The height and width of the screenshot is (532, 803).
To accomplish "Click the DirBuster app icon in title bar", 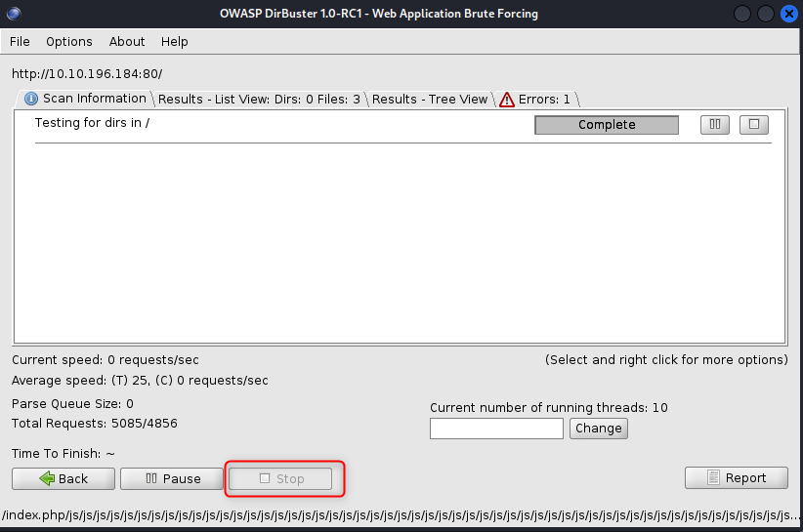I will coord(14,14).
